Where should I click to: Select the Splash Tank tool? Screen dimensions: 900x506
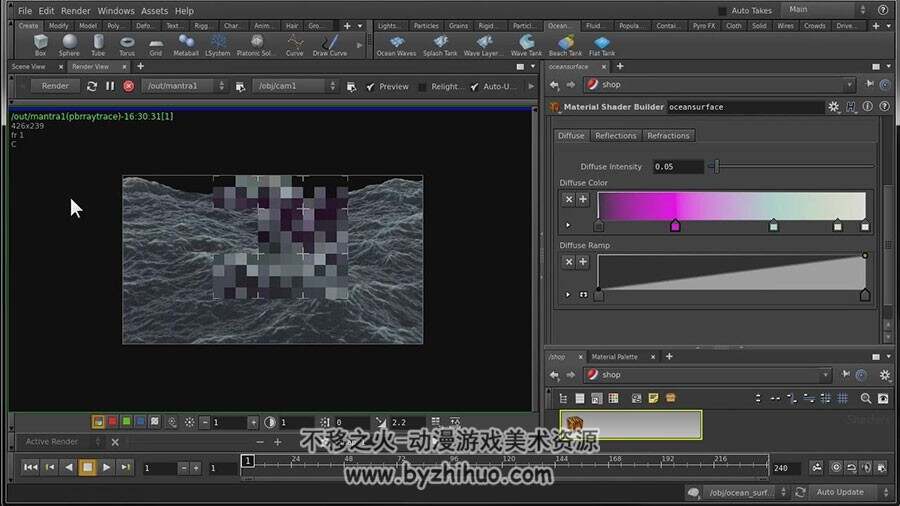440,45
